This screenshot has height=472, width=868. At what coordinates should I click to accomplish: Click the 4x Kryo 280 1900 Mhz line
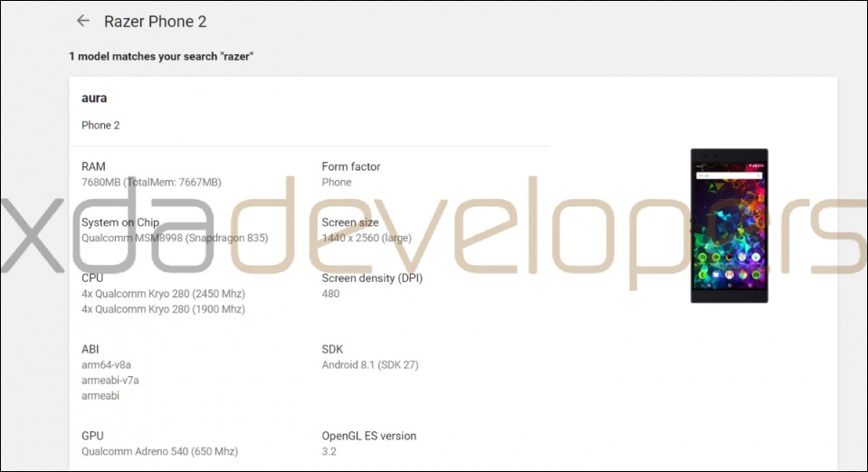163,308
